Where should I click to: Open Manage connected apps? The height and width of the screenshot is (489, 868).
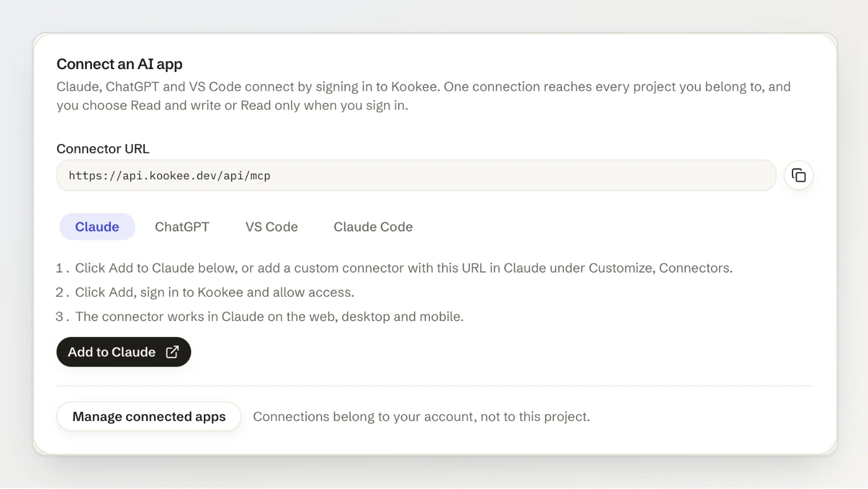[149, 416]
